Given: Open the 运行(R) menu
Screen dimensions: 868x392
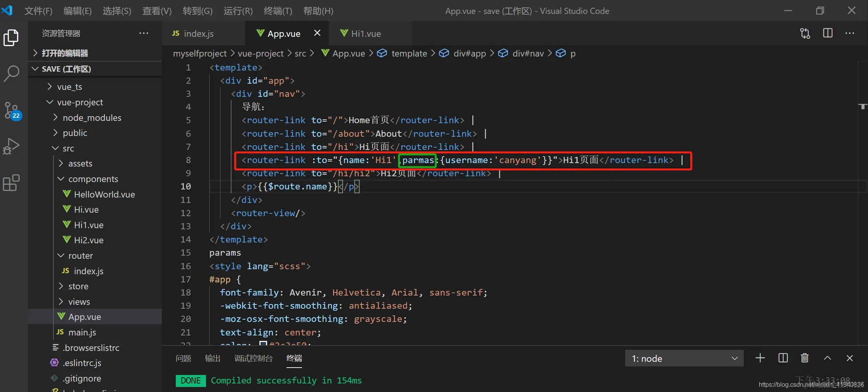Looking at the screenshot, I should (x=238, y=11).
